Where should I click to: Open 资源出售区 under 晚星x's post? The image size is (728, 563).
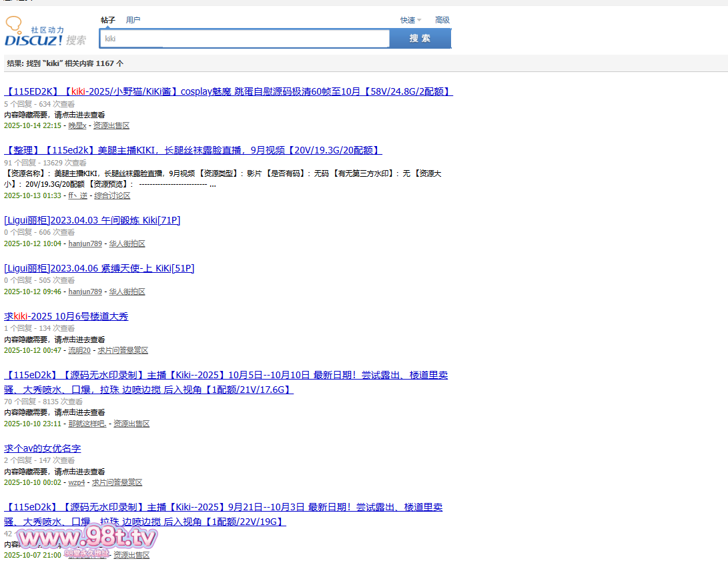(111, 125)
